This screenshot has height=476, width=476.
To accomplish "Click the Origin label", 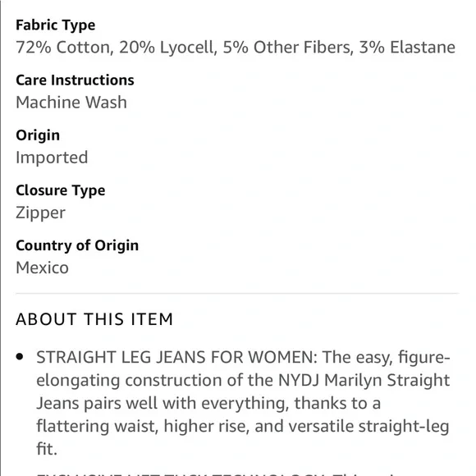I will pyautogui.click(x=38, y=135).
